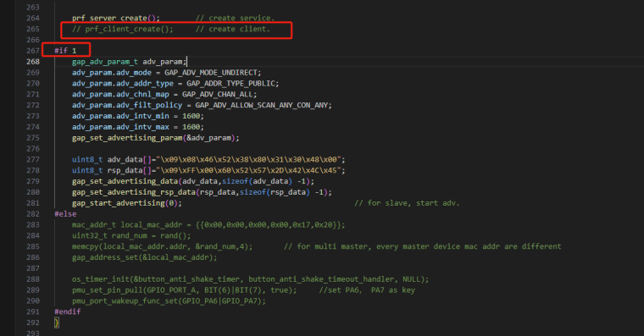
Task: Click the "#endif" preprocessor directive
Action: [67, 311]
